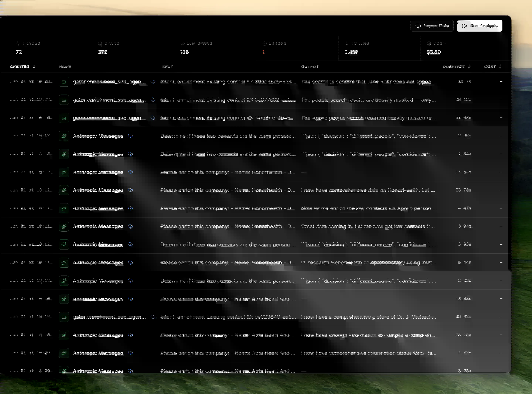Select the Anthropic Messages name in the 1.84s row
Screen dimensions: 532x394
(98, 154)
